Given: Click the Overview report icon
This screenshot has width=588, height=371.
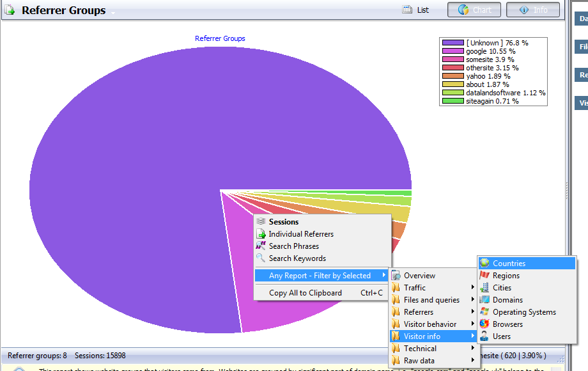Looking at the screenshot, I should click(x=396, y=275).
